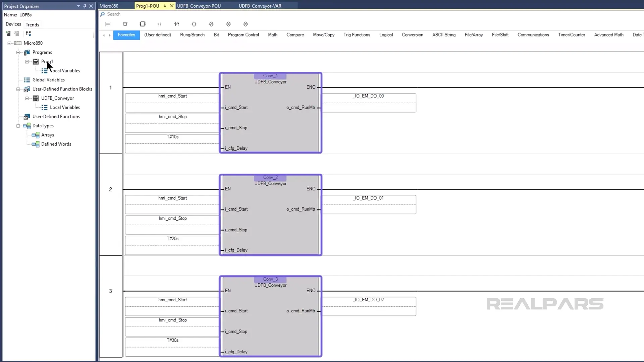
Task: Click the UDFB_Conveyor ladder icon in tree
Action: tap(36, 98)
